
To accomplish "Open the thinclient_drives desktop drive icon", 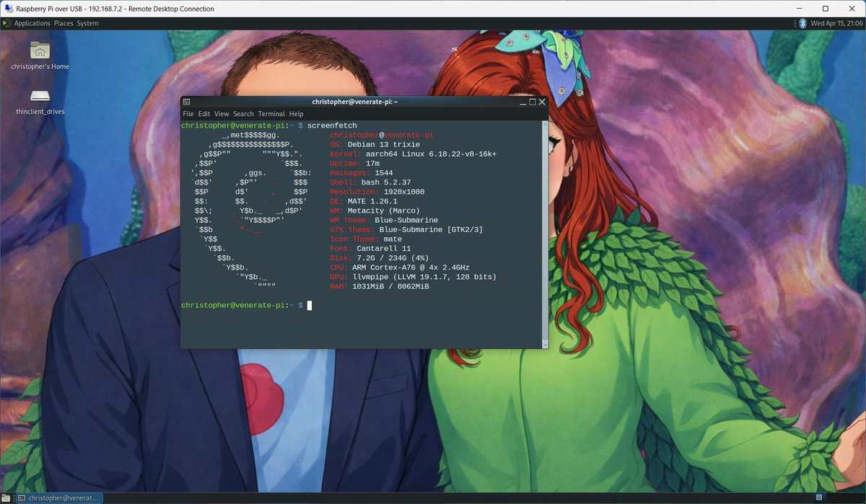I will pos(40,102).
